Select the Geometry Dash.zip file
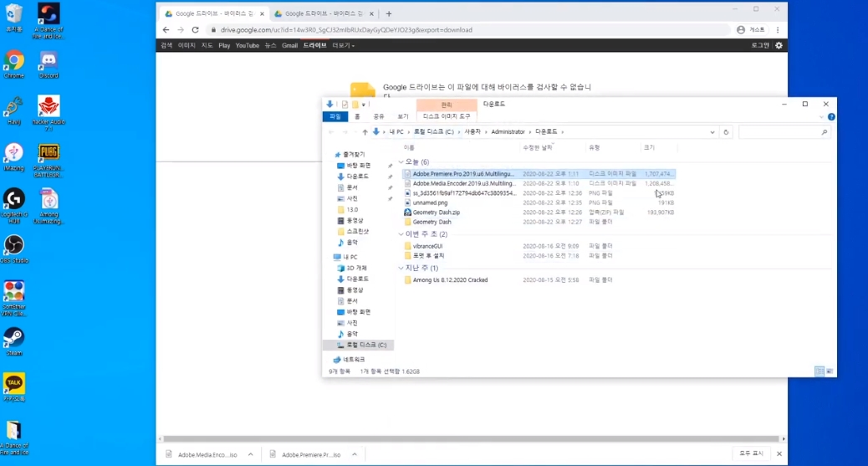This screenshot has height=466, width=868. (437, 213)
